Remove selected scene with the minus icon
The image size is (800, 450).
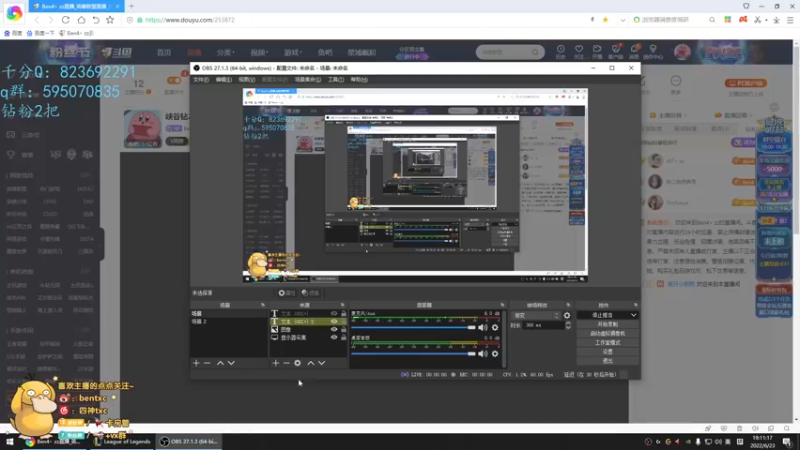click(207, 363)
